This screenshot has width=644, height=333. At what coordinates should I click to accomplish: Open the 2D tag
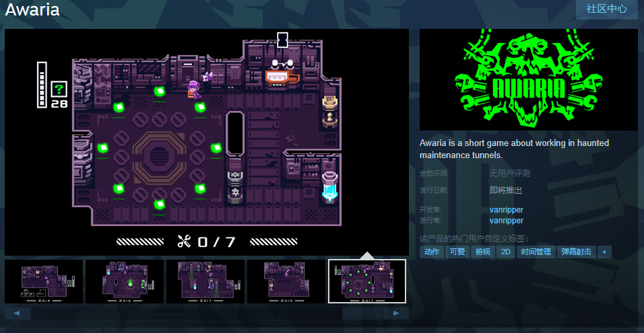tap(505, 252)
